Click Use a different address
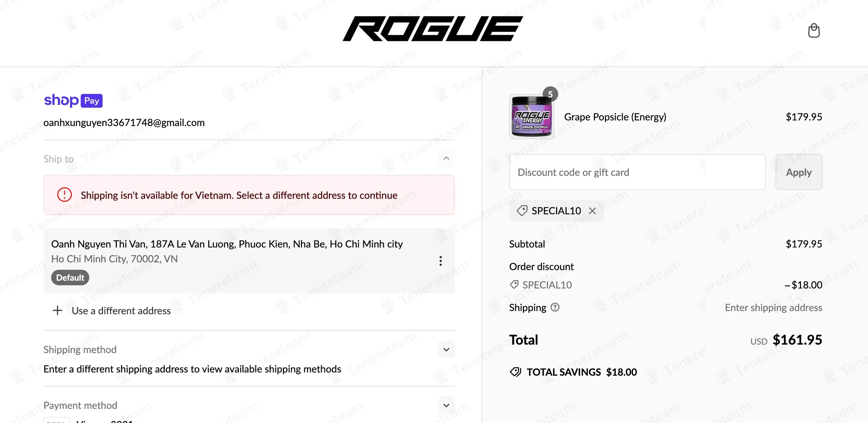The image size is (868, 423). point(121,311)
